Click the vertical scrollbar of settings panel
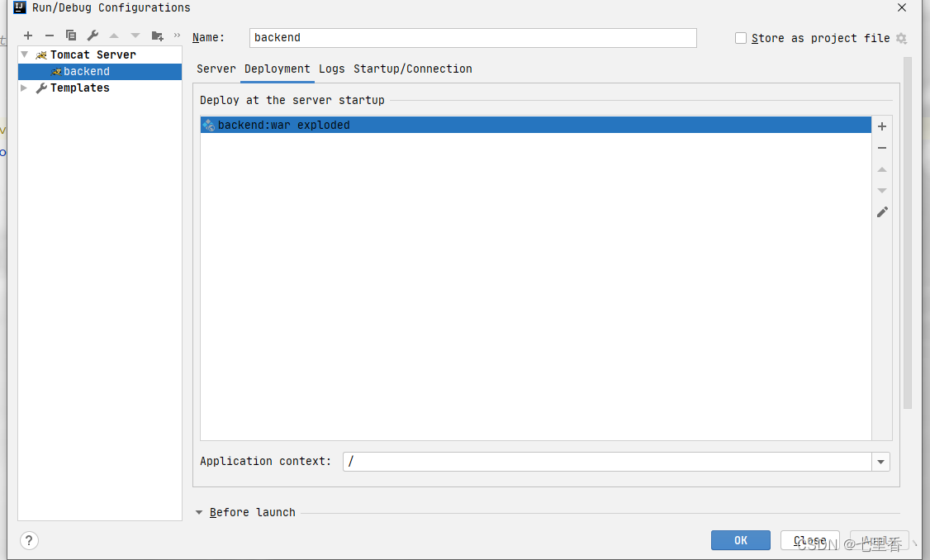The height and width of the screenshot is (560, 930). tap(908, 233)
